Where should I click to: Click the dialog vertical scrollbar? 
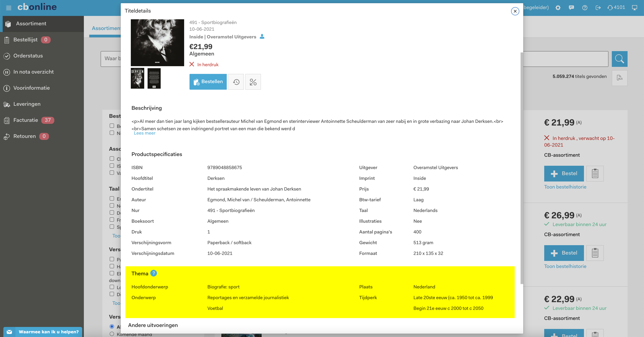(522, 168)
